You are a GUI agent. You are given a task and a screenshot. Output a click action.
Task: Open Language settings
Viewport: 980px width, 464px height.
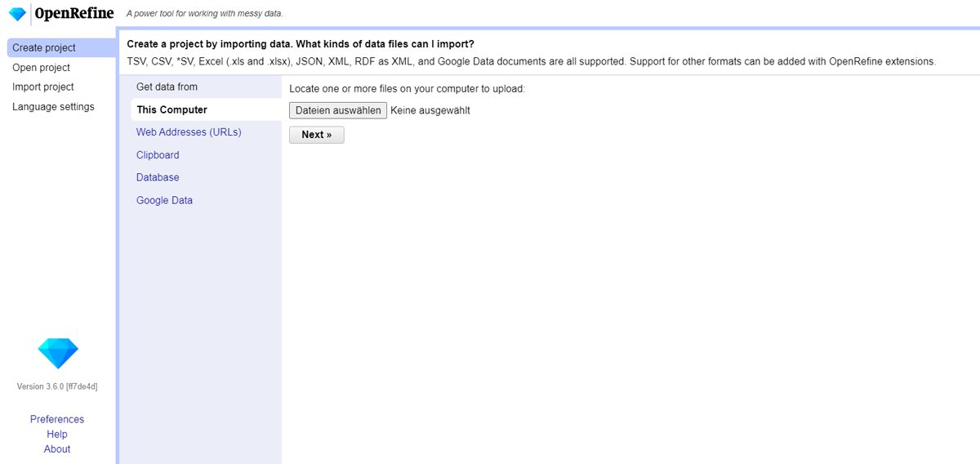[x=53, y=107]
